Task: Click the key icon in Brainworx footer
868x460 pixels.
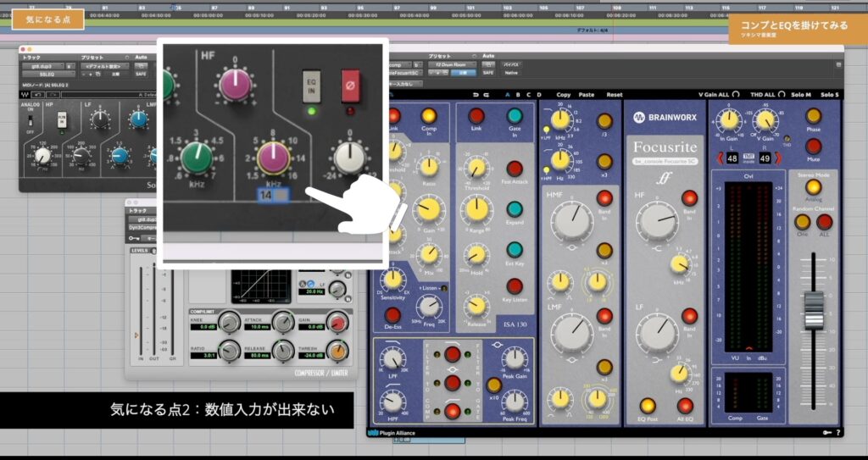Action: [x=827, y=433]
